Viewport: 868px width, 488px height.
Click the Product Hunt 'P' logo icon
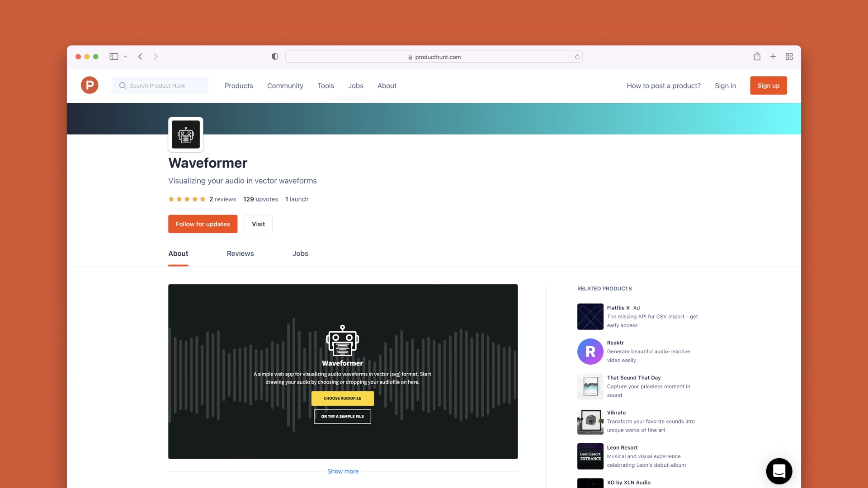tap(90, 85)
